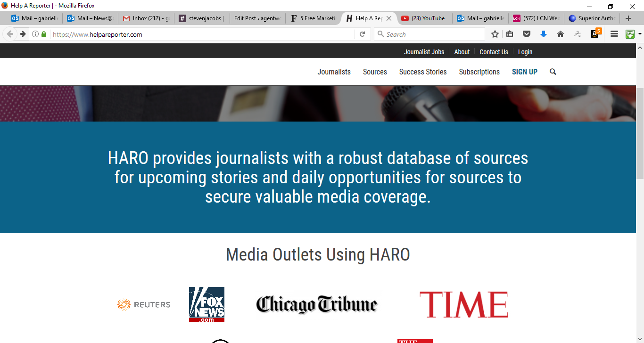644x343 pixels.
Task: Click the scrollbar down arrow
Action: click(640, 339)
